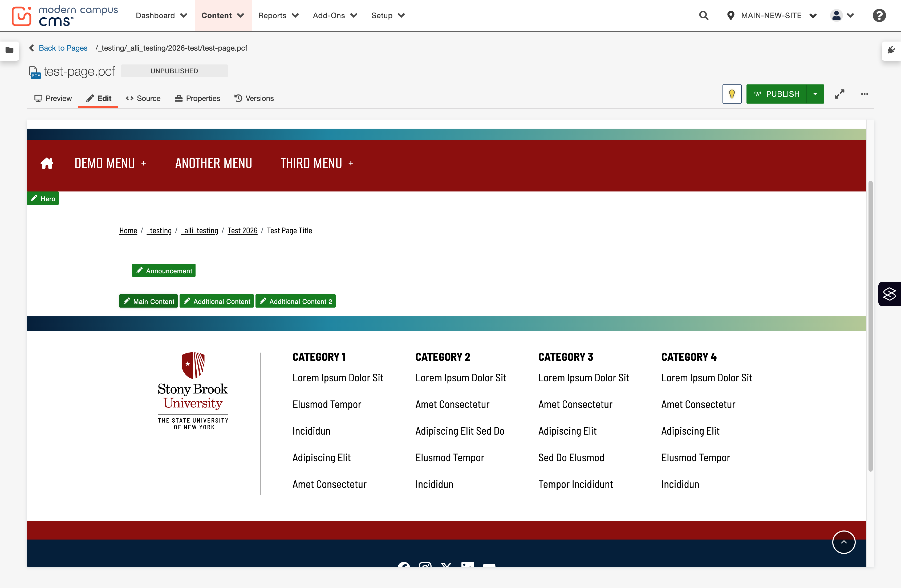Open the help question mark icon
This screenshot has height=588, width=901.
[x=879, y=15]
